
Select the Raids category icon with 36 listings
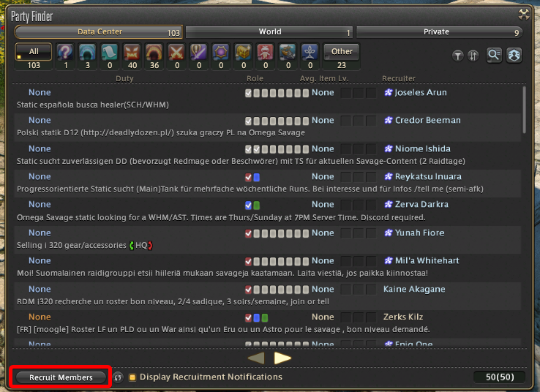click(154, 52)
